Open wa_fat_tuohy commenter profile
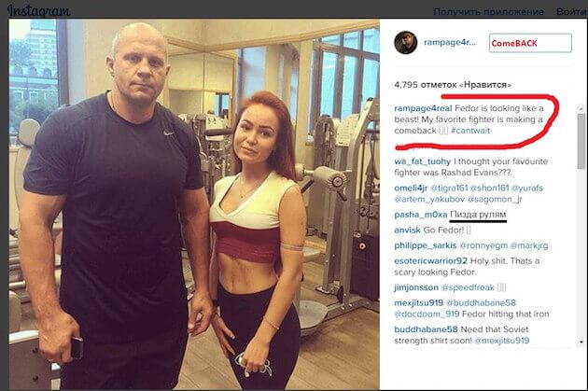The width and height of the screenshot is (588, 391). point(422,161)
